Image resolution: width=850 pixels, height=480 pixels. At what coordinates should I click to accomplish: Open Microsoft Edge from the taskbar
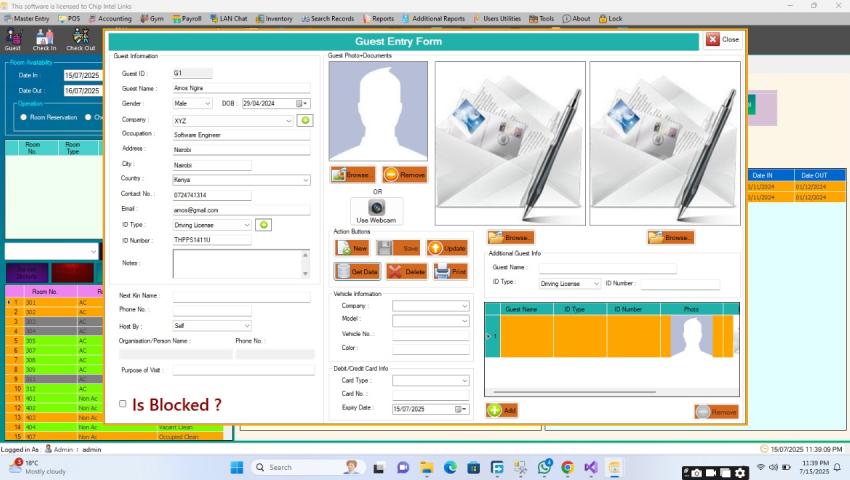click(x=450, y=467)
